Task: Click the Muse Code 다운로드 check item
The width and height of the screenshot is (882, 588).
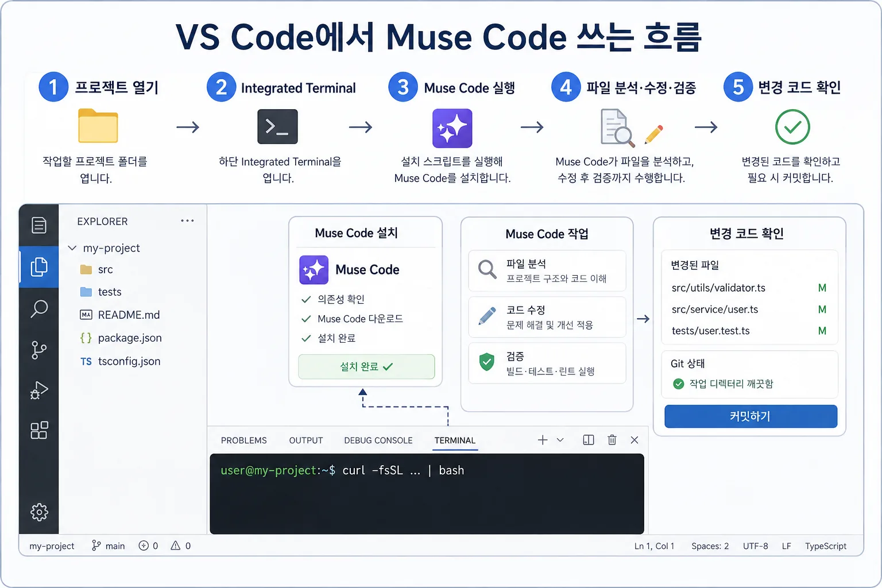Action: click(352, 319)
